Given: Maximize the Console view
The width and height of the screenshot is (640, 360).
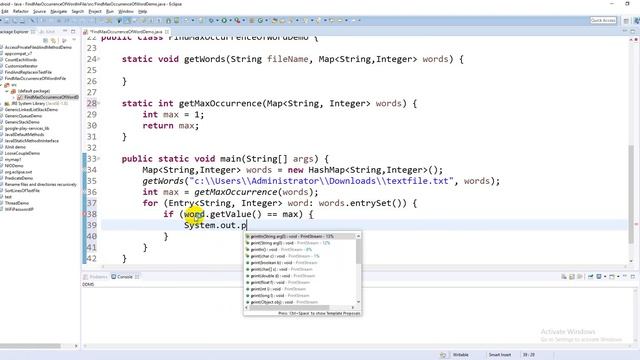Looking at the screenshot, I should 633,276.
